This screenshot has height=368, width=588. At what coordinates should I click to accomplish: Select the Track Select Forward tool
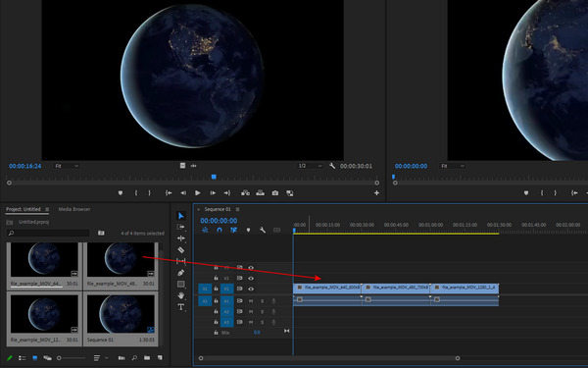click(181, 227)
